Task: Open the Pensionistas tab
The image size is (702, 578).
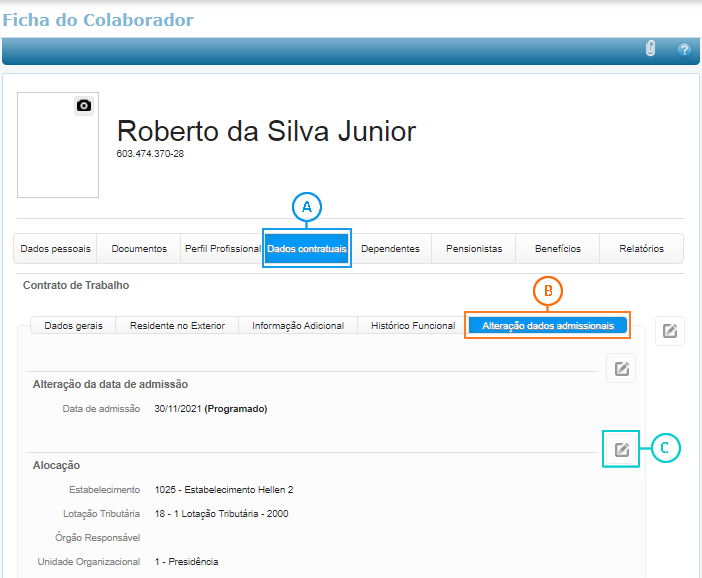Action: [x=474, y=249]
